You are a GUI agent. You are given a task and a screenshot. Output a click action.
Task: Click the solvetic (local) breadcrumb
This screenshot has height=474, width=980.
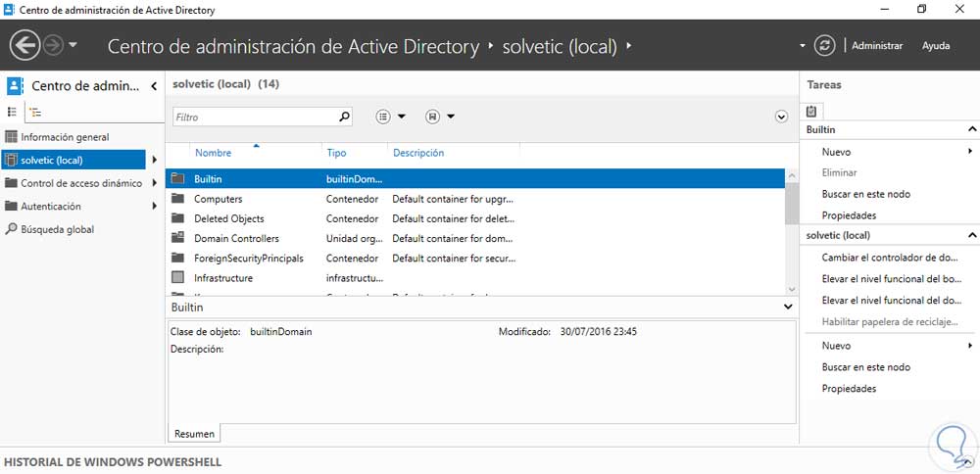point(560,46)
